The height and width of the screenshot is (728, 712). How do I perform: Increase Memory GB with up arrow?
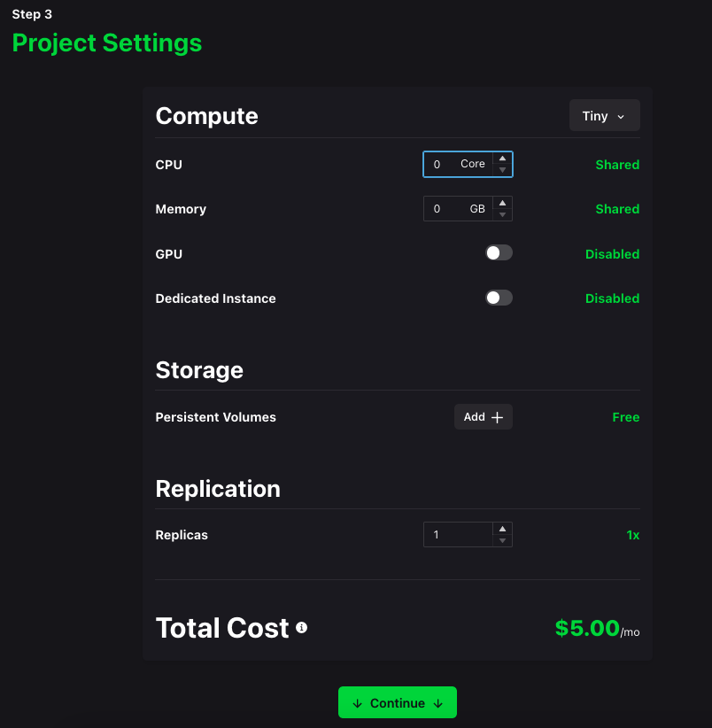(502, 204)
